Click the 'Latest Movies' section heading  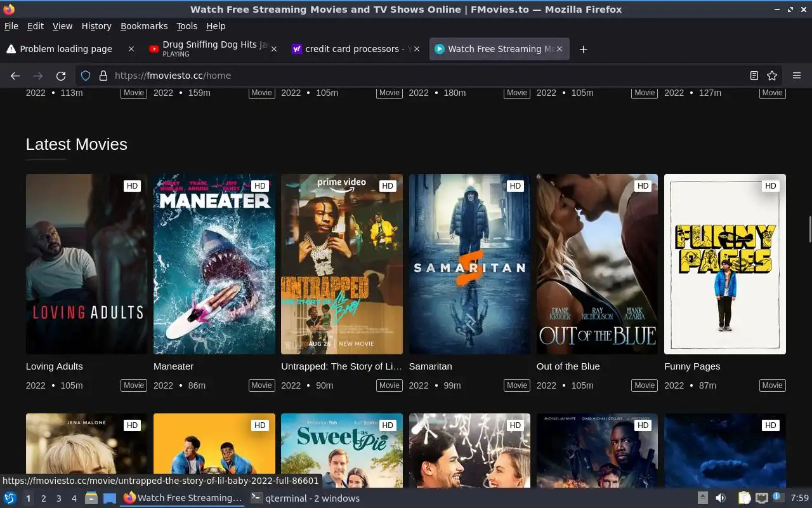click(77, 144)
